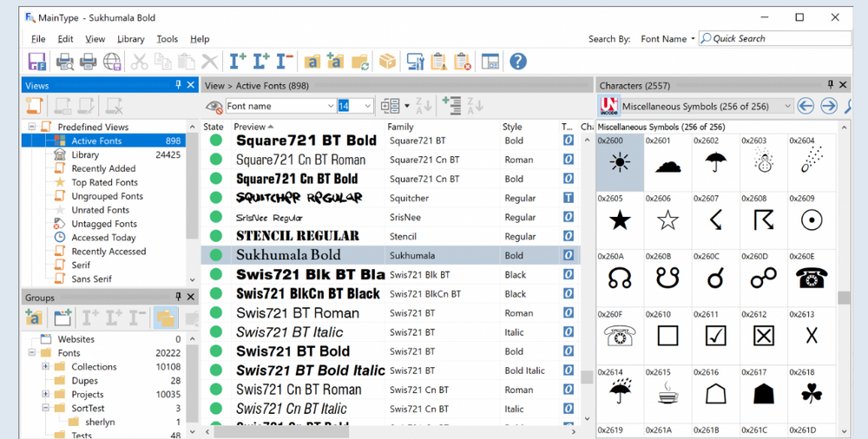Toggle state dot of Swis721 Cn BT Roman

[x=216, y=390]
